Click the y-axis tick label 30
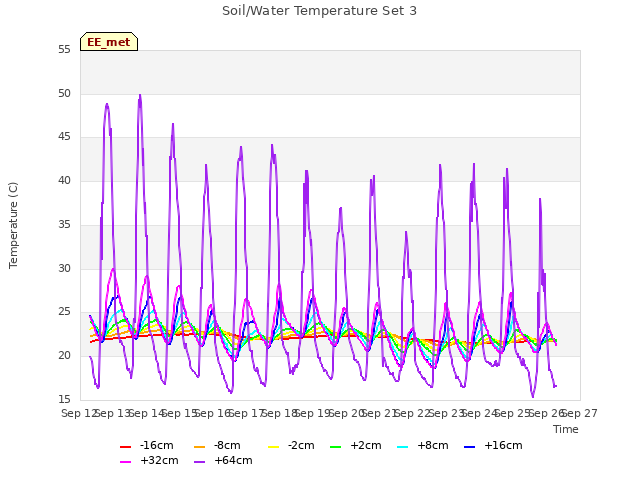Viewport: 640px width, 480px height. 64,268
